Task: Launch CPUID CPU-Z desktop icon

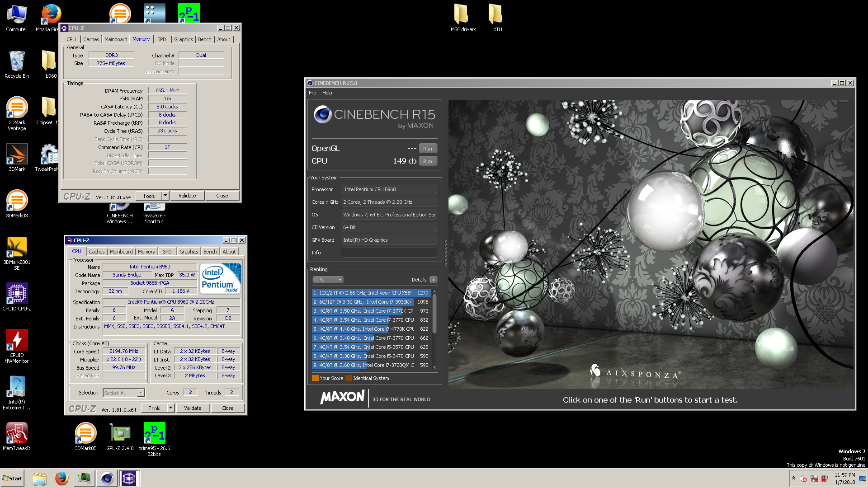Action: (17, 297)
